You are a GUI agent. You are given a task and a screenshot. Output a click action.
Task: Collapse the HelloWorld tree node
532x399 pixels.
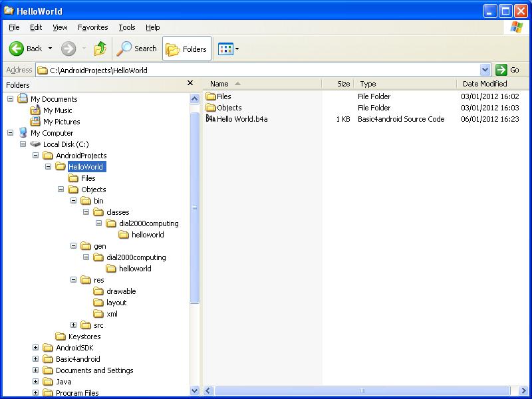tap(48, 167)
